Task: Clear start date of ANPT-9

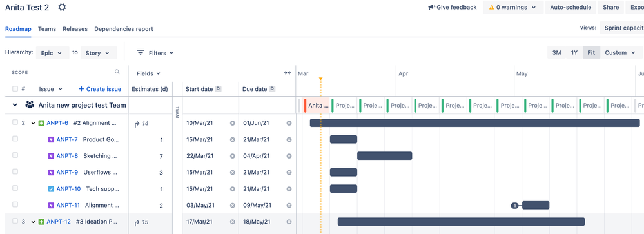Action: (233, 172)
